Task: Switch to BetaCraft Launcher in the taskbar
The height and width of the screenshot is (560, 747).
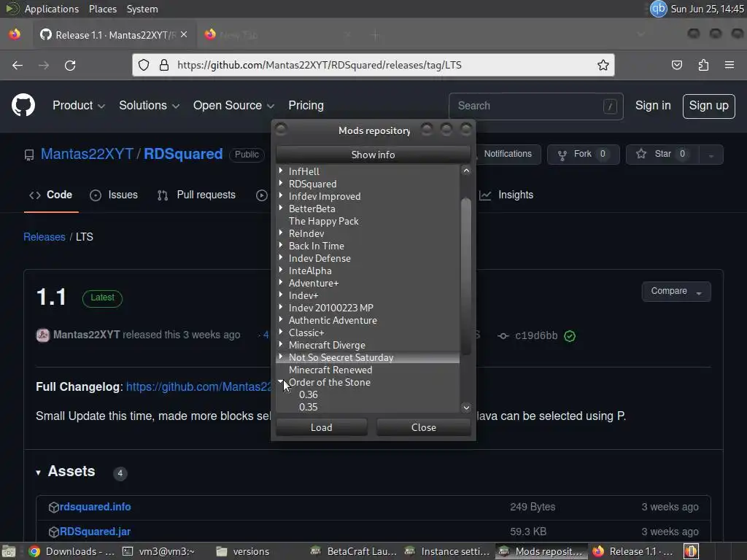Action: [354, 551]
